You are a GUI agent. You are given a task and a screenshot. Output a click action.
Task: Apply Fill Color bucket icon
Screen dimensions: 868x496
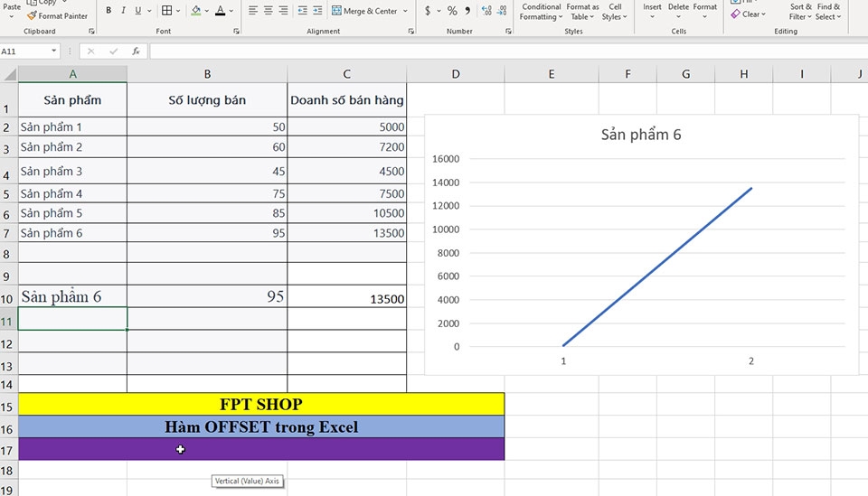pos(196,11)
